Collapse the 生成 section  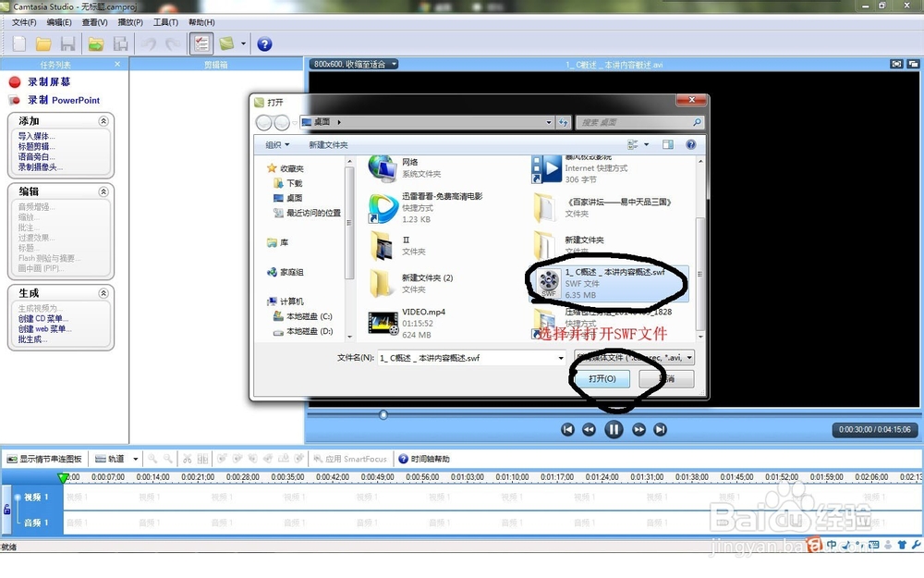(103, 293)
